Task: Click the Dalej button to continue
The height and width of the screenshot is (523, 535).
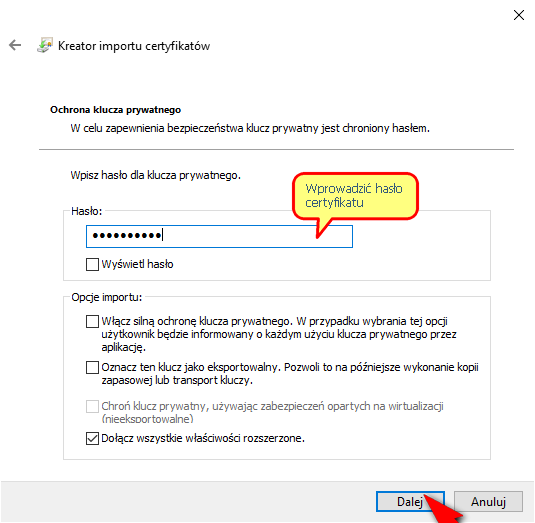Action: pos(410,502)
